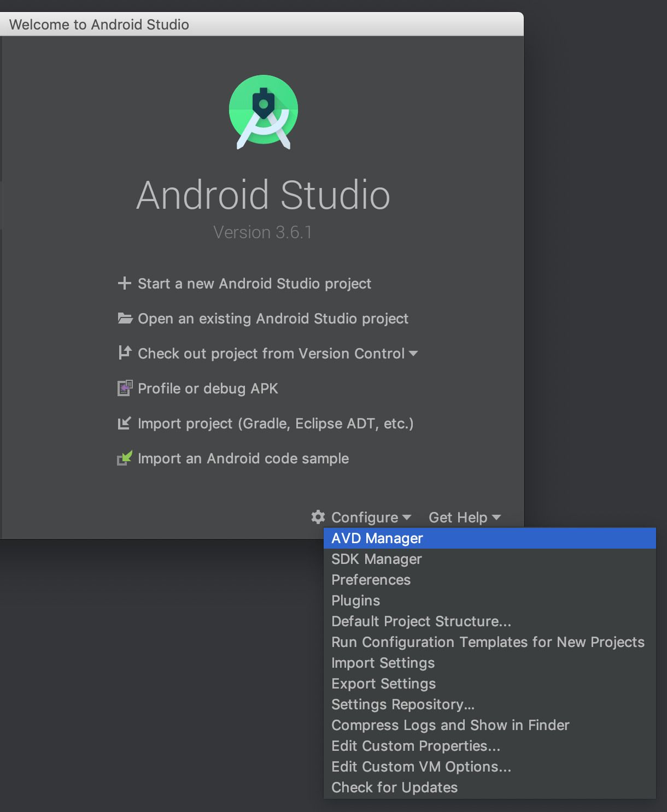Select Plugins in Configure menu
The image size is (667, 812).
(x=490, y=601)
